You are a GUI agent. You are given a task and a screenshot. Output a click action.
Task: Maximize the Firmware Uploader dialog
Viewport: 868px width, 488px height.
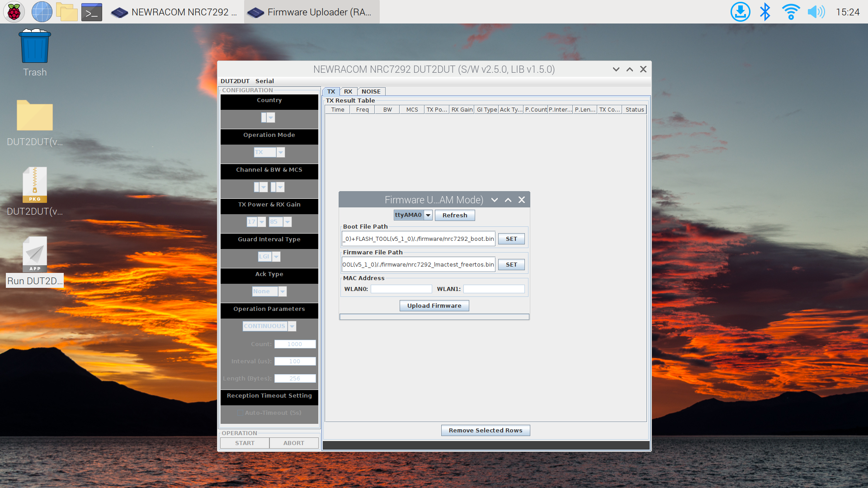coord(508,200)
